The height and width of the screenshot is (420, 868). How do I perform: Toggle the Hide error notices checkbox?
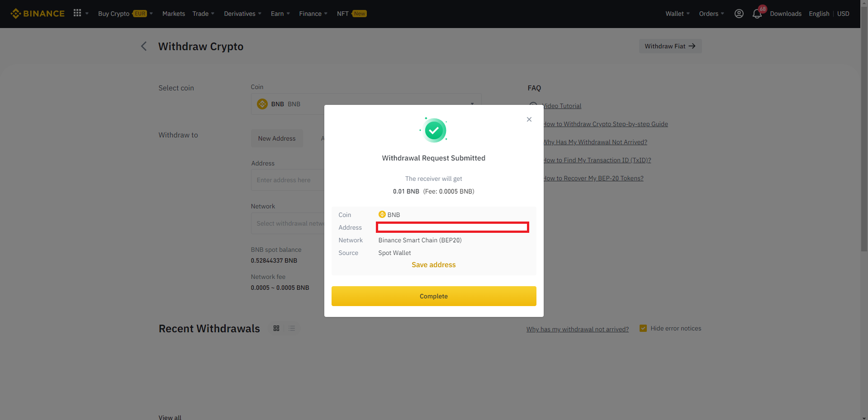(643, 328)
